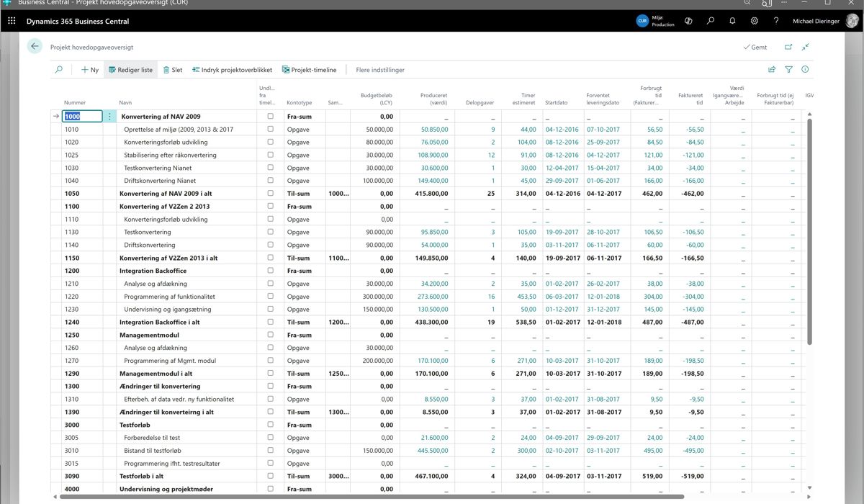This screenshot has height=504, width=864.
Task: Open the help question mark
Action: 775,21
